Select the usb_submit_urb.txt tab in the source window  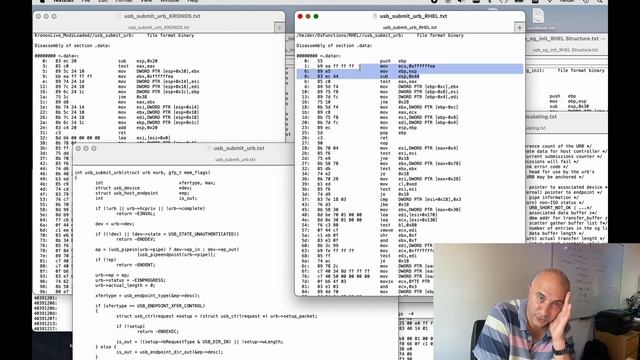(235, 160)
